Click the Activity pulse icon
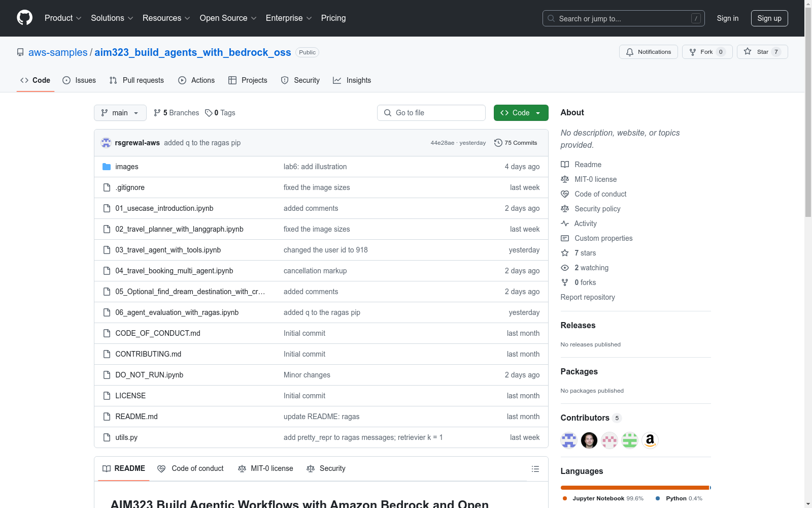The image size is (812, 508). (565, 224)
